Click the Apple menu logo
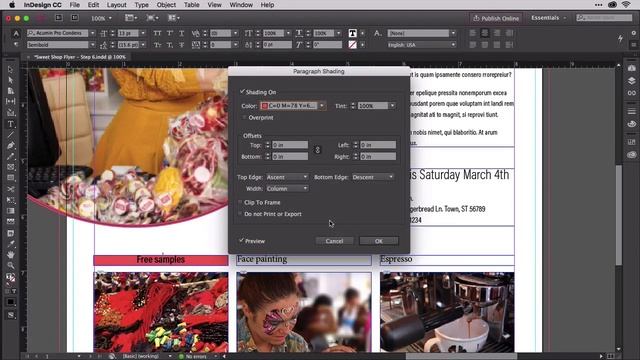This screenshot has width=640, height=360. point(12,5)
